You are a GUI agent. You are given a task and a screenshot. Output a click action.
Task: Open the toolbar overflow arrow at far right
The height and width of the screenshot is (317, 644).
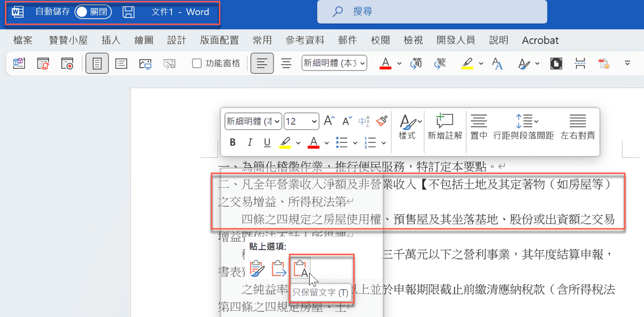pos(627,63)
